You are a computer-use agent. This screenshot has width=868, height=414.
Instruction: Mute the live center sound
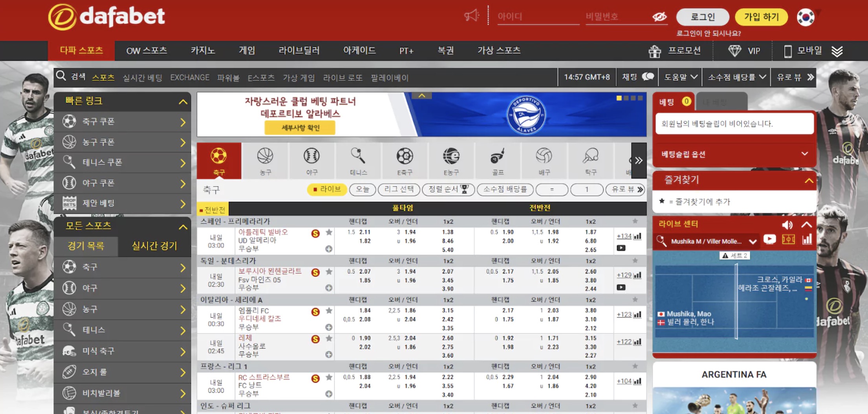(787, 225)
